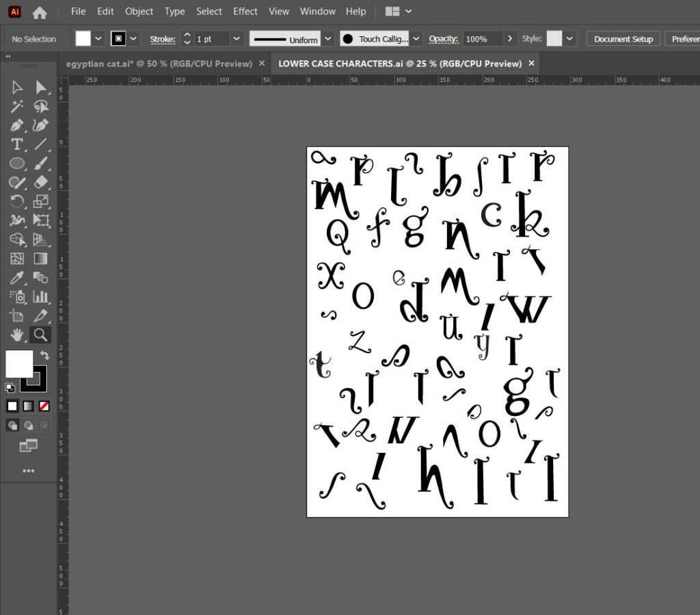The image size is (700, 615).
Task: Click the Swap Fill and Stroke arrow
Action: [44, 356]
